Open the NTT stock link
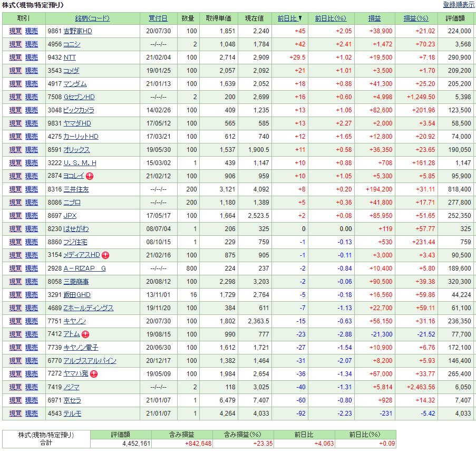 click(x=70, y=57)
